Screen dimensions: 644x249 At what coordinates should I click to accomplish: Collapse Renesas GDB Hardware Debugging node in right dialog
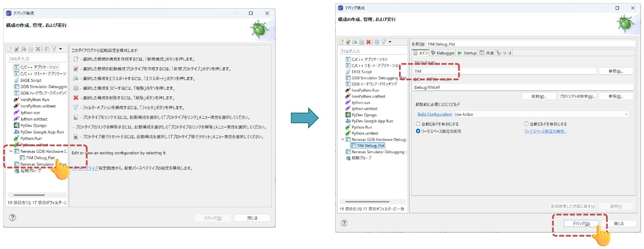point(343,140)
